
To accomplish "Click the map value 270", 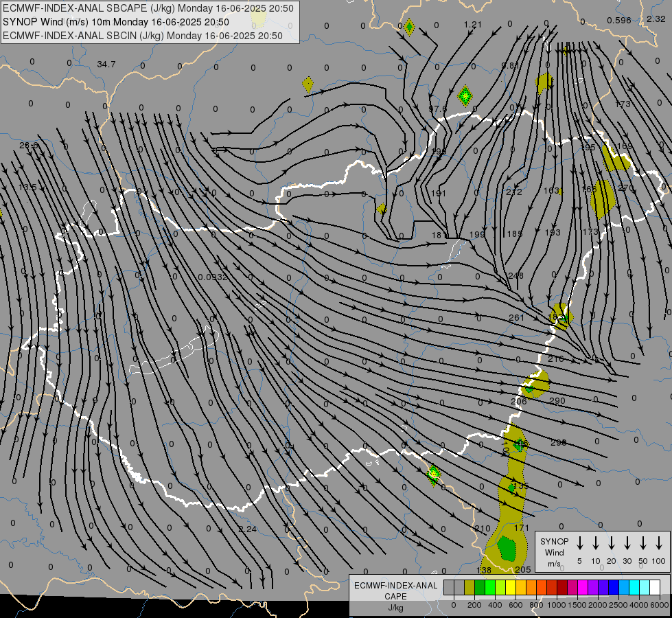I will [x=626, y=188].
